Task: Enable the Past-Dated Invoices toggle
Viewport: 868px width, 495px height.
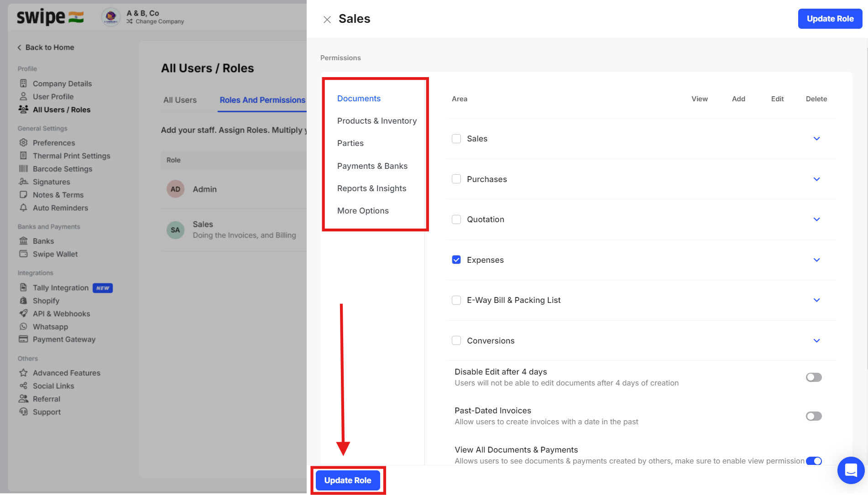Action: tap(813, 416)
